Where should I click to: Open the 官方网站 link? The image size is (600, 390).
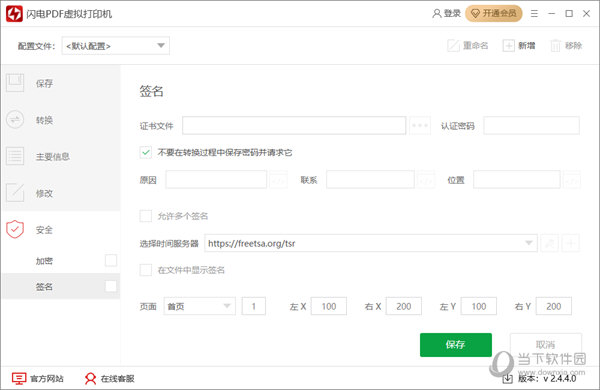pyautogui.click(x=38, y=379)
